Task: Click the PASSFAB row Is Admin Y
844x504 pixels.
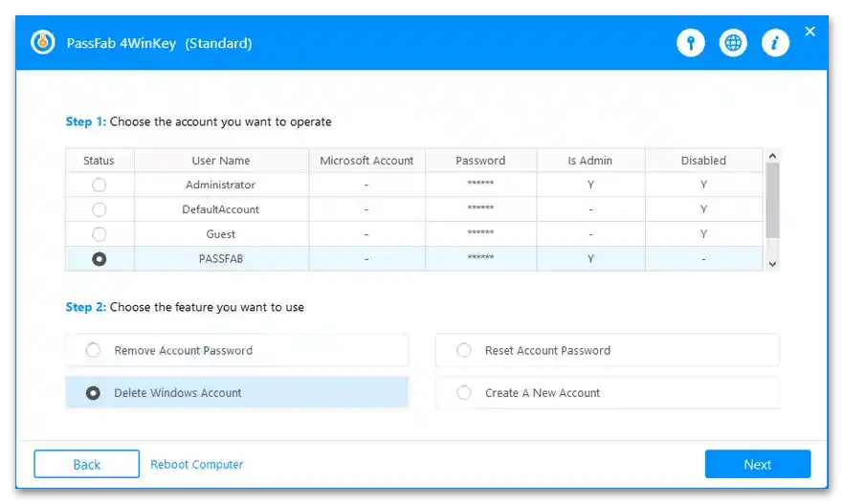Action: coord(590,259)
